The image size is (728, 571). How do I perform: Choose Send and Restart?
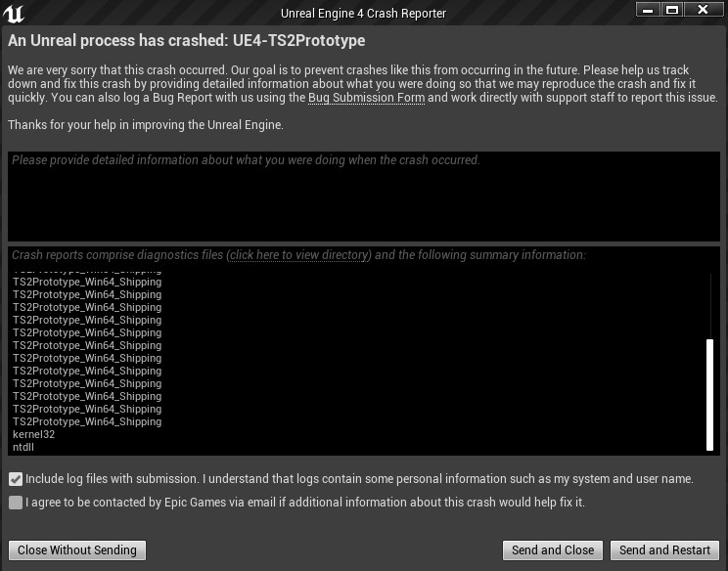[664, 549]
